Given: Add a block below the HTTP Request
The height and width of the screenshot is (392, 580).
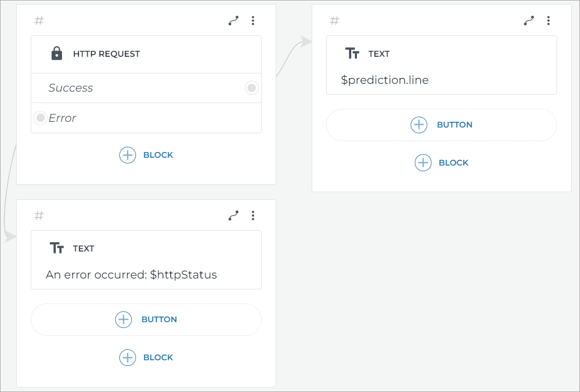Looking at the screenshot, I should (146, 155).
